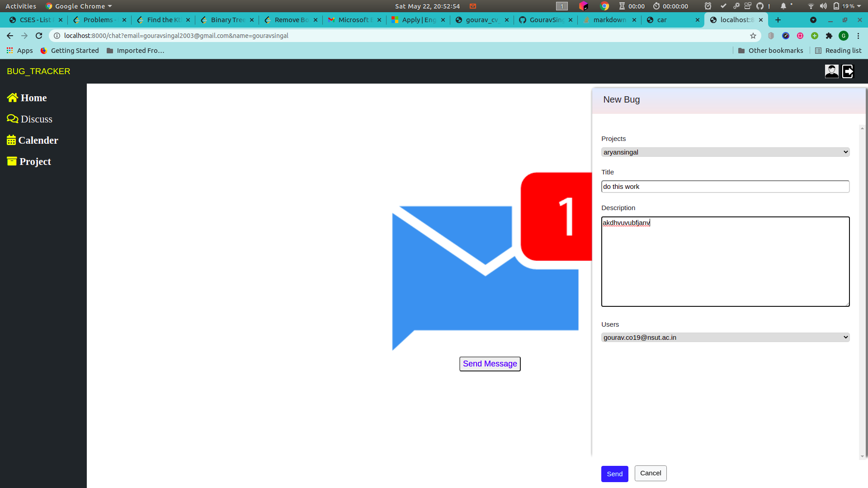
Task: Click the Send Message button
Action: (x=490, y=364)
